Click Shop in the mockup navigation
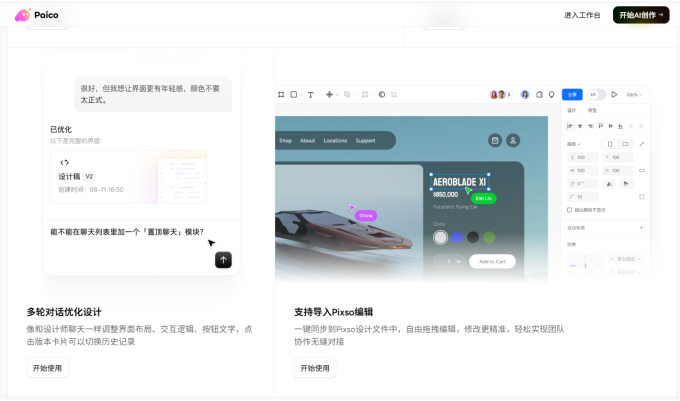 (285, 140)
